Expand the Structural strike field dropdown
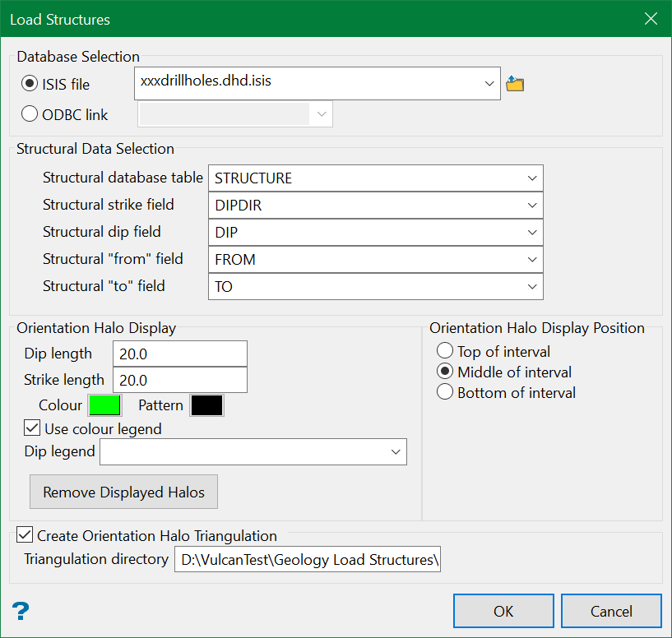 tap(531, 206)
